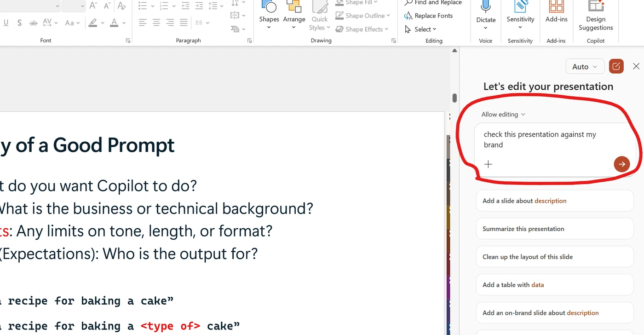Choose 'Summarize this presentation' suggestion
Viewport: 644px width, 335px height.
point(555,229)
